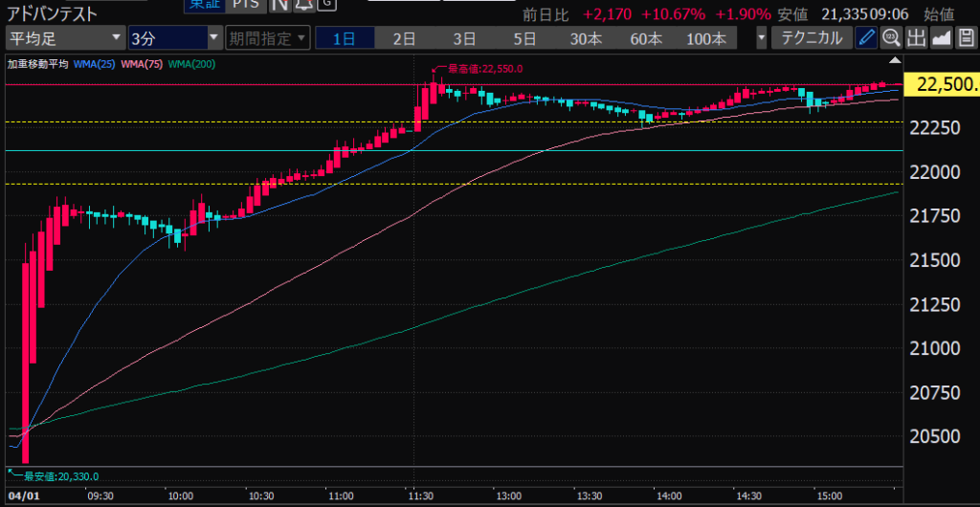Switch exchange to 東証
Viewport: 980px width, 507px height.
[202, 4]
